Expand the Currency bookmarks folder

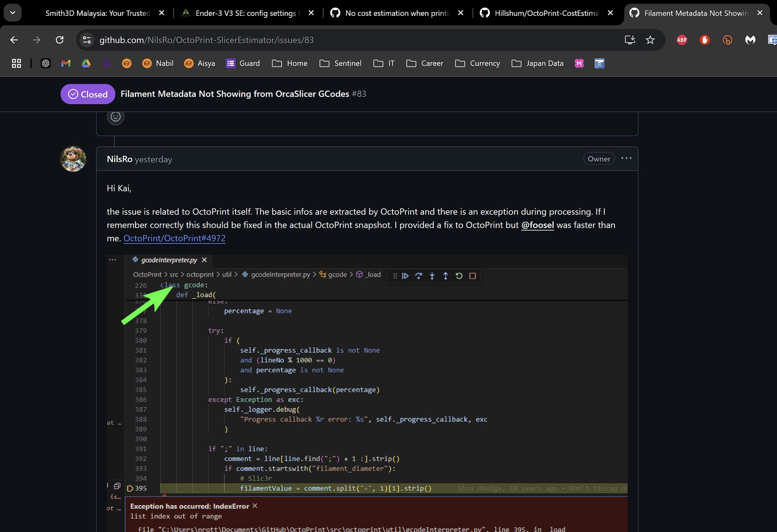pos(478,64)
